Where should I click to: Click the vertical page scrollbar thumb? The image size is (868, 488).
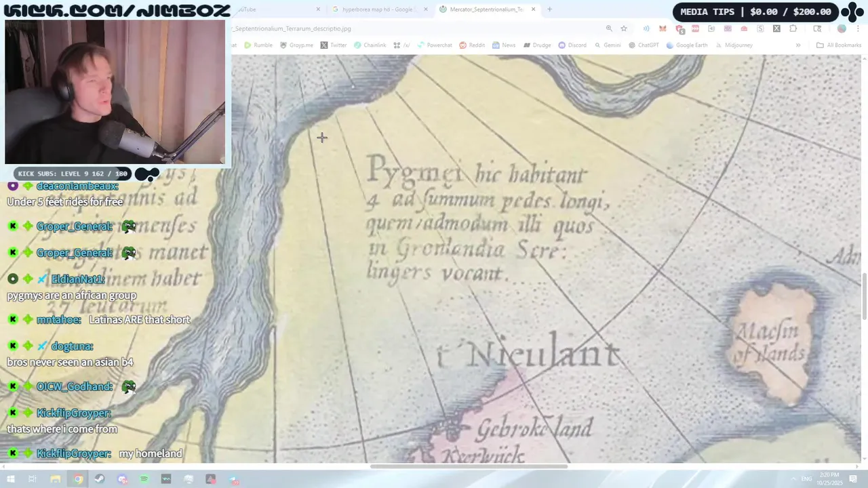[x=864, y=296]
